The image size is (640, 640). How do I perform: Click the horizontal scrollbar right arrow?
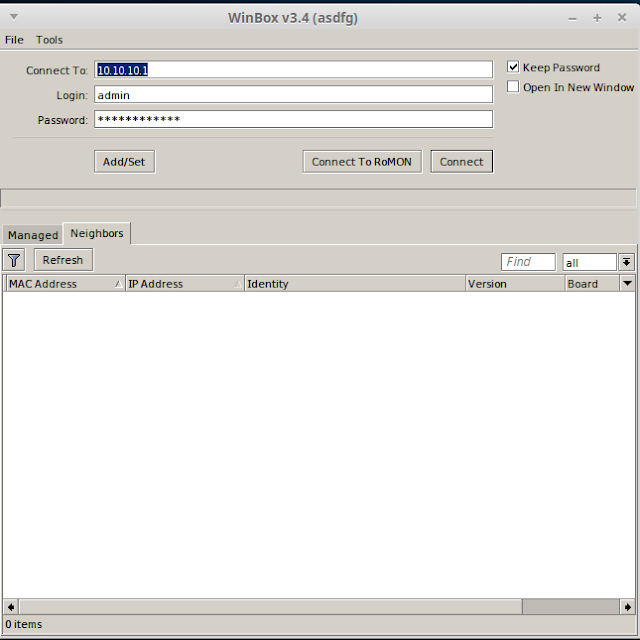coord(627,607)
